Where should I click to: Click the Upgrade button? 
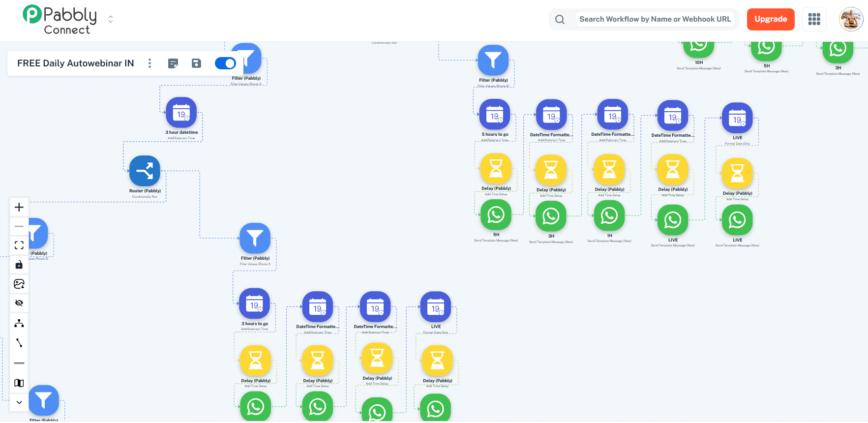770,19
